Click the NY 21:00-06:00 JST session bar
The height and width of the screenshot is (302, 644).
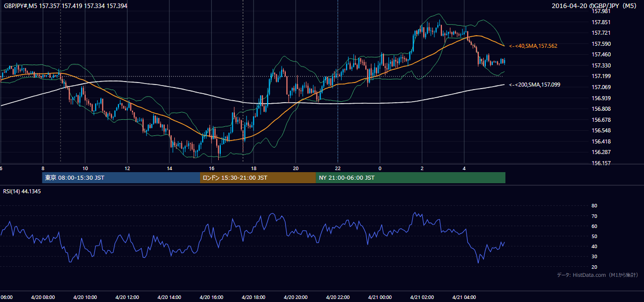pyautogui.click(x=411, y=178)
